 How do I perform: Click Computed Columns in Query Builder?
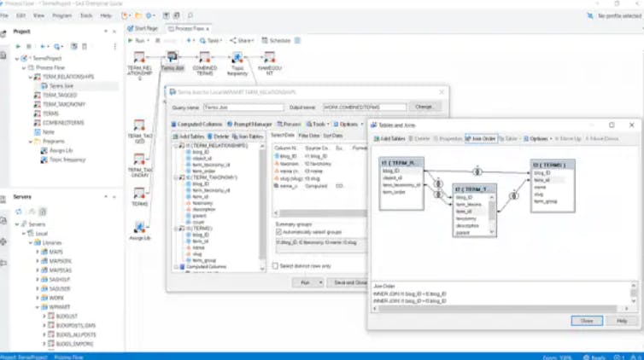(196, 124)
